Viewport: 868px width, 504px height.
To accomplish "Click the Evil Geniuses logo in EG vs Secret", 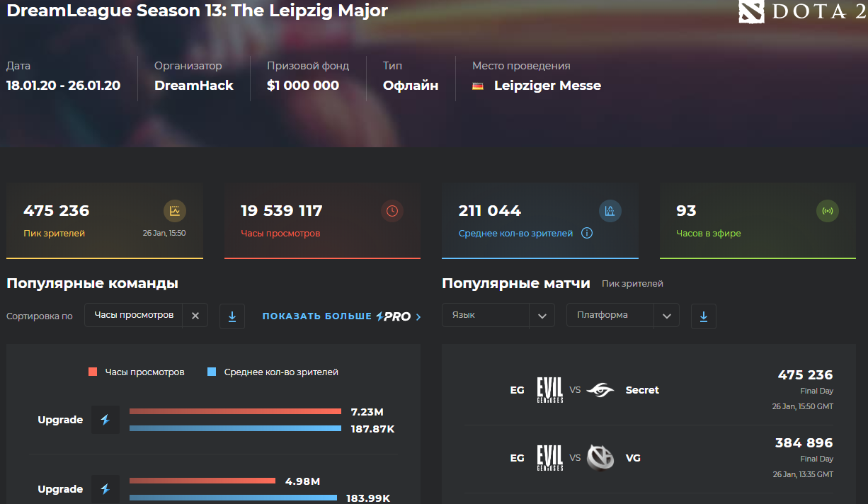I will point(549,389).
